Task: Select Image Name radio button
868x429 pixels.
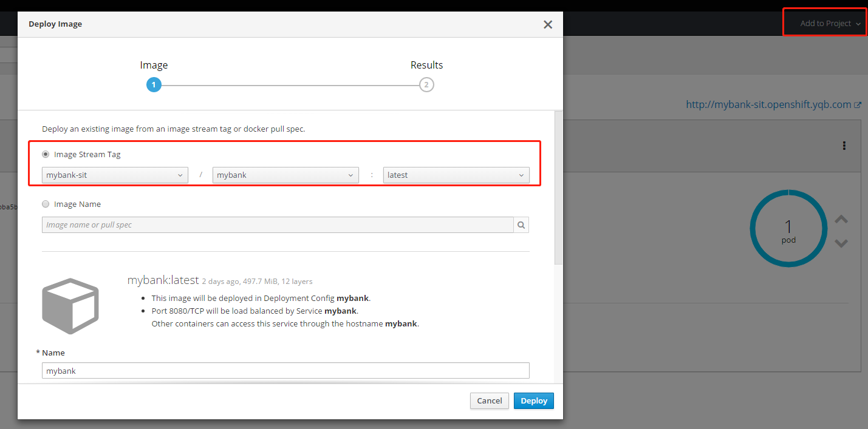Action: click(x=46, y=204)
